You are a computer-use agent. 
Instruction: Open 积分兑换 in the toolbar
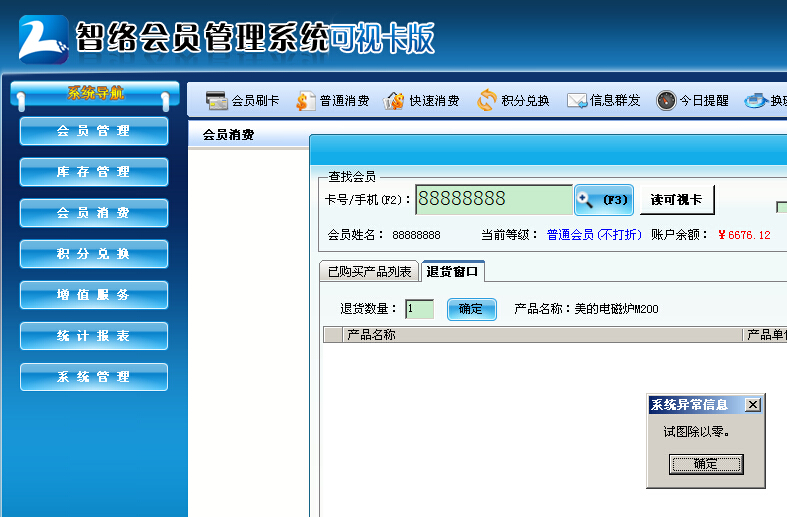(x=487, y=100)
